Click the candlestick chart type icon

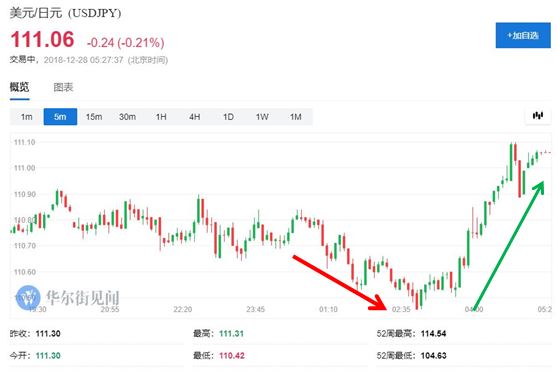538,116
